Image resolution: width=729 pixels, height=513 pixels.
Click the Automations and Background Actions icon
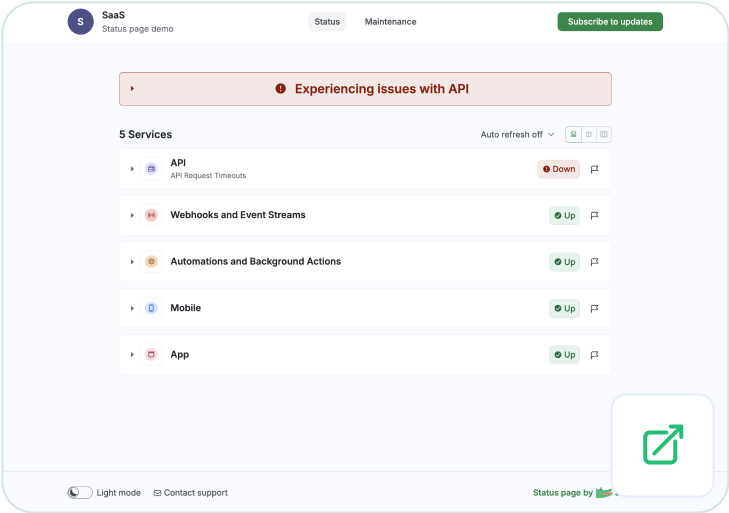point(151,261)
